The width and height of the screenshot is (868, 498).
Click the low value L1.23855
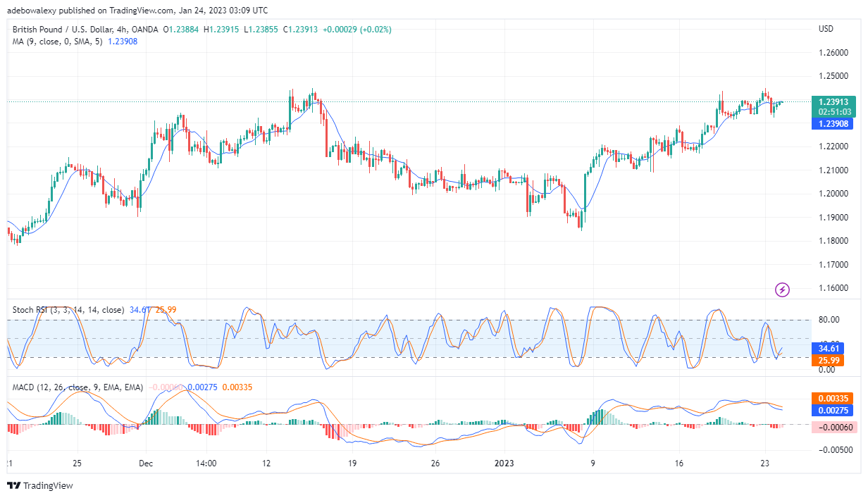[x=261, y=30]
